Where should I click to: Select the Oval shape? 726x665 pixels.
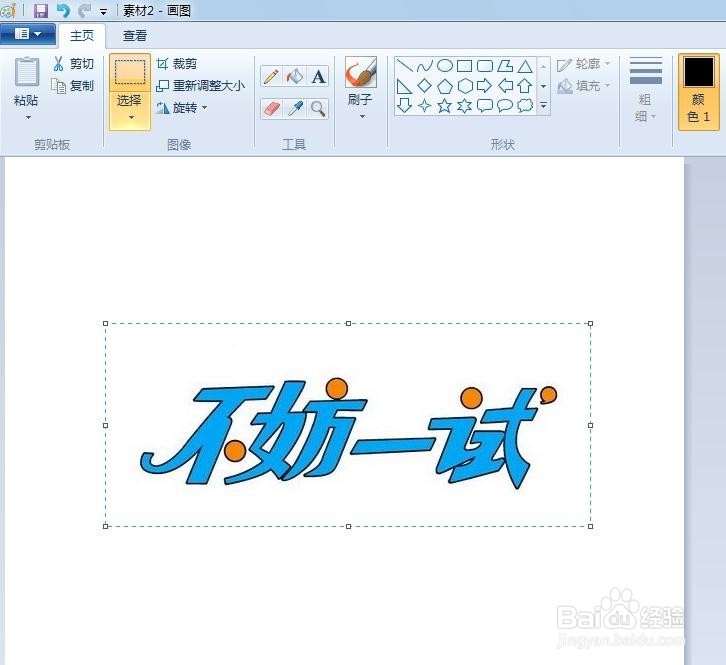[445, 66]
